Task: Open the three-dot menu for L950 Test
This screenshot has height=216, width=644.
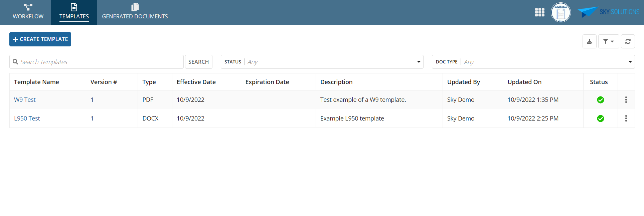Action: tap(626, 118)
